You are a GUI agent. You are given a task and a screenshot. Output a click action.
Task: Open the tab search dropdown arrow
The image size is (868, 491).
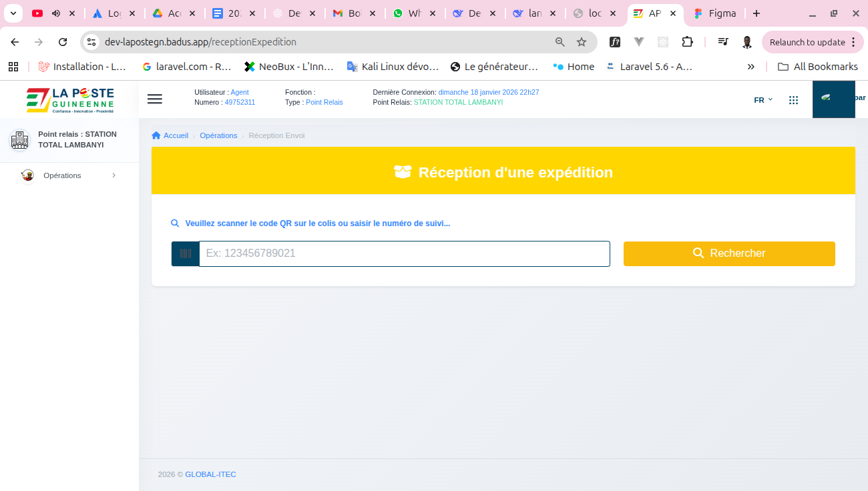pos(13,13)
